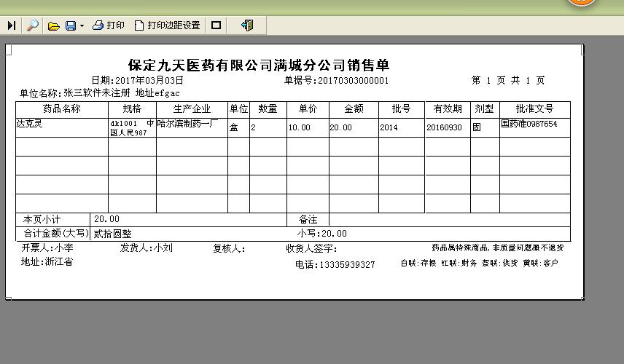Select 开票人:小李 text
The image size is (624, 364).
pos(47,248)
